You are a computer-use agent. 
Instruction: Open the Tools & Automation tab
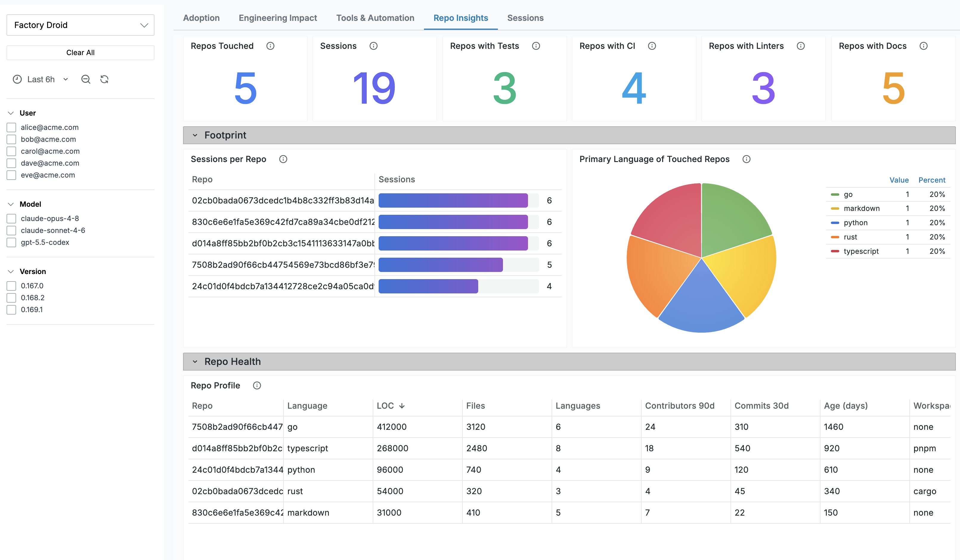(375, 18)
